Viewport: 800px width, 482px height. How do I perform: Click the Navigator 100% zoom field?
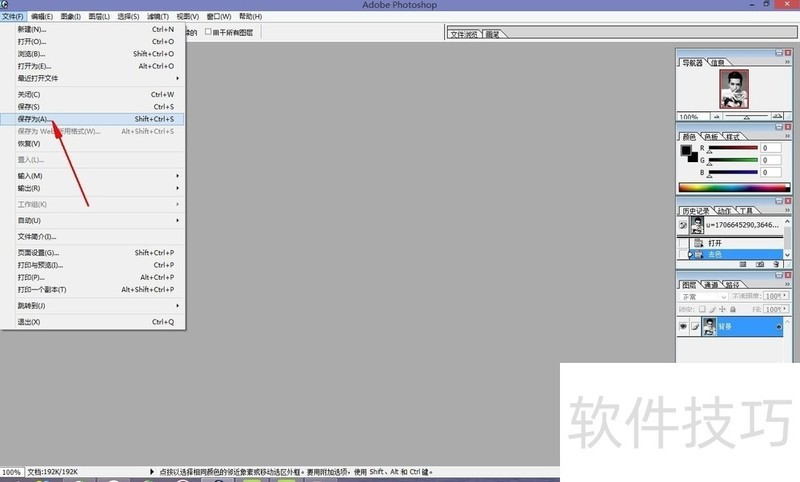tap(692, 117)
